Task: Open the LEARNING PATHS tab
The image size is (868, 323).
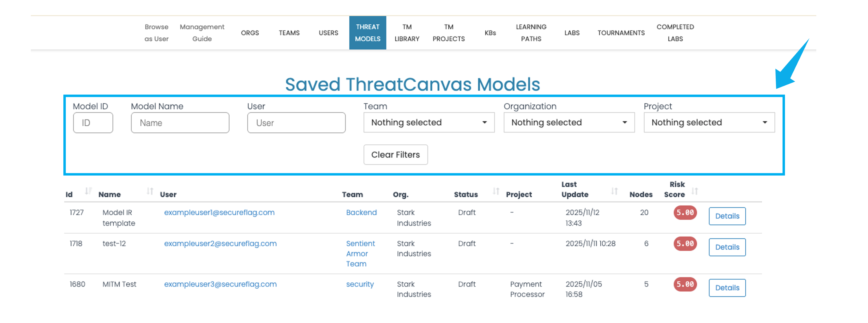Action: point(531,33)
